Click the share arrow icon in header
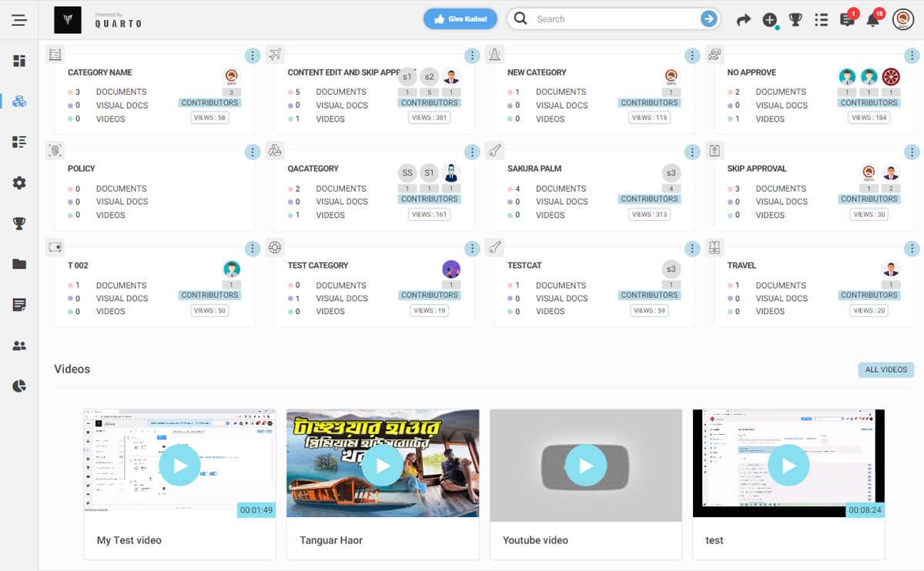 click(x=743, y=20)
